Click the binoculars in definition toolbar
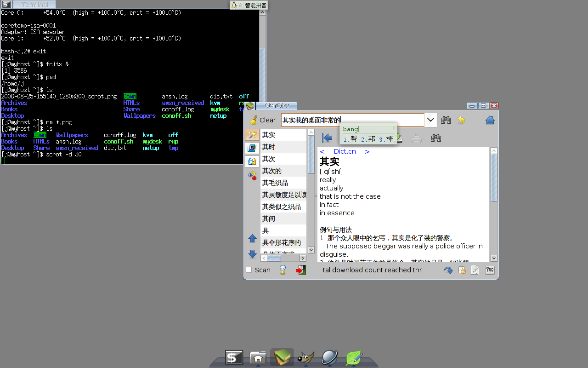 click(x=436, y=138)
